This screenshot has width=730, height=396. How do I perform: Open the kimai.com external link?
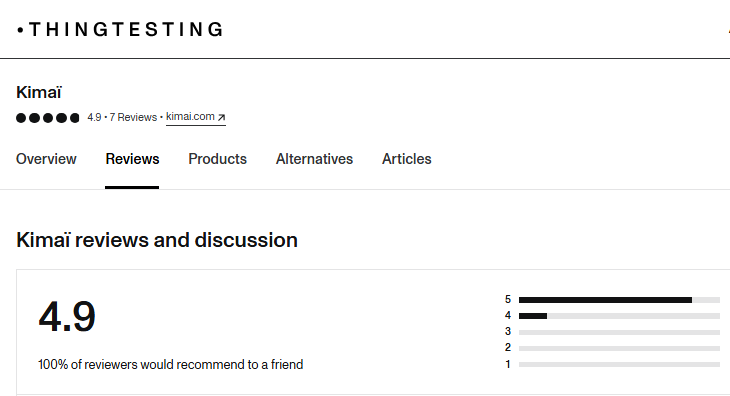pos(196,117)
